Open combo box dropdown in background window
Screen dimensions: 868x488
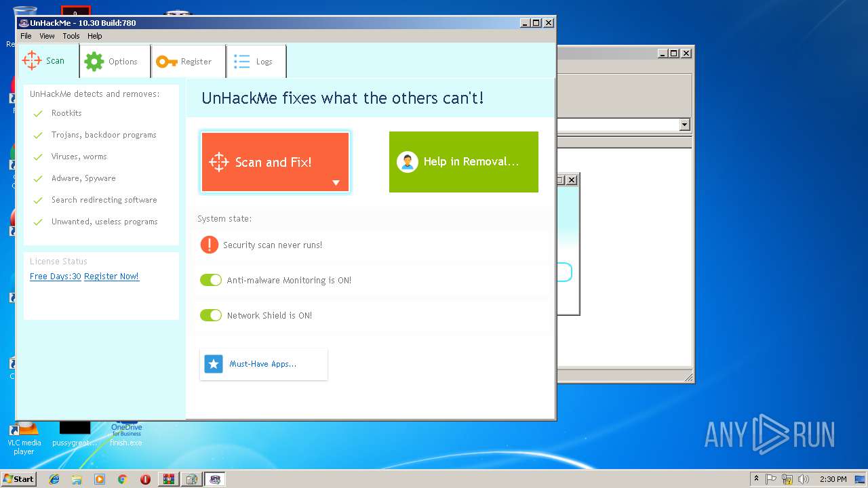(684, 125)
